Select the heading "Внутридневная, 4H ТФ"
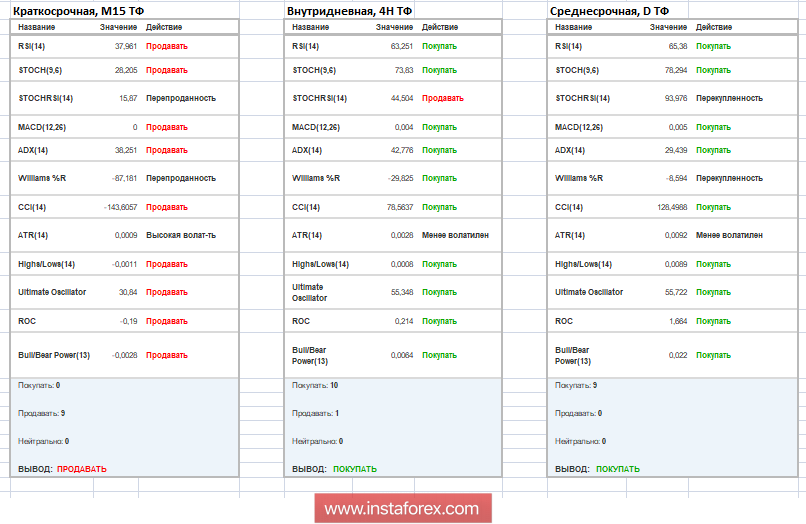This screenshot has height=524, width=806. tap(349, 11)
